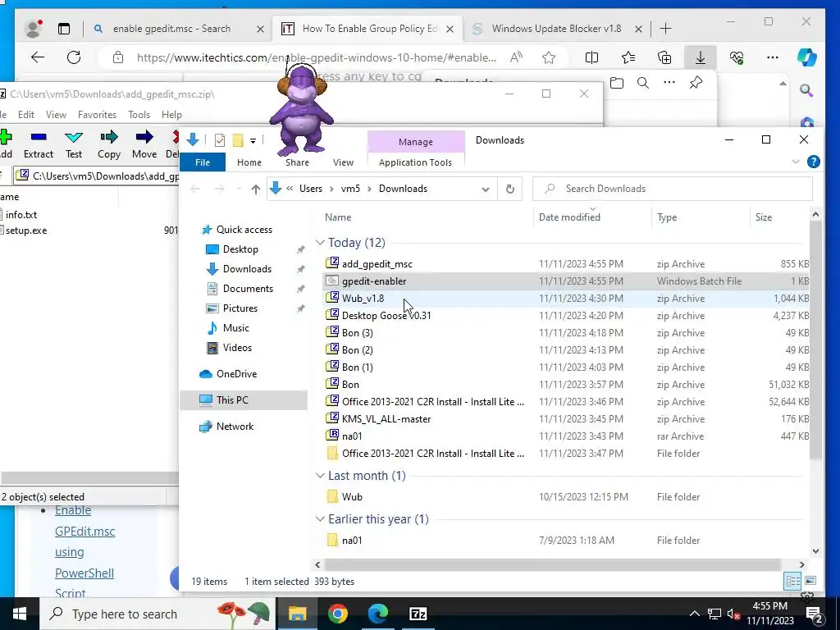Search downloads icon in Edge Downloads panel
This screenshot has height=630, width=840.
click(643, 83)
